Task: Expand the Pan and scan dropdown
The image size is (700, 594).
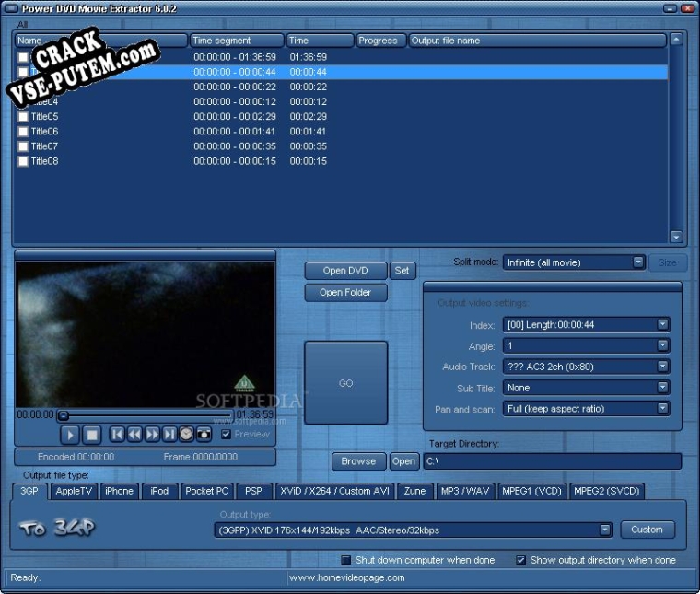Action: click(x=662, y=408)
